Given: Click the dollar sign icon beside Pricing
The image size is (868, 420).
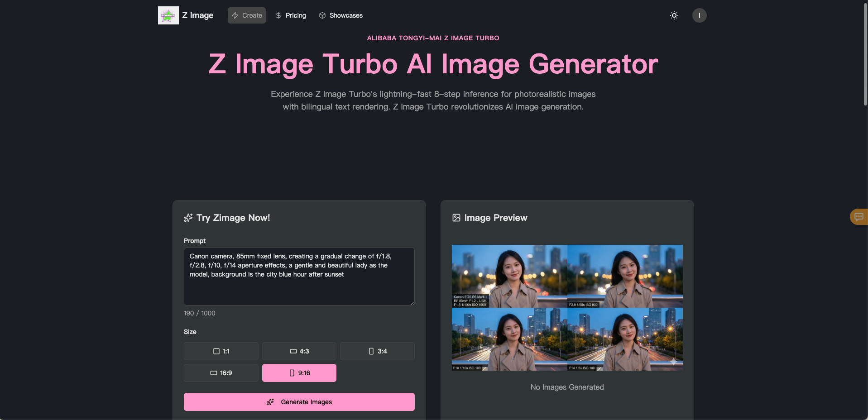Looking at the screenshot, I should coord(278,15).
